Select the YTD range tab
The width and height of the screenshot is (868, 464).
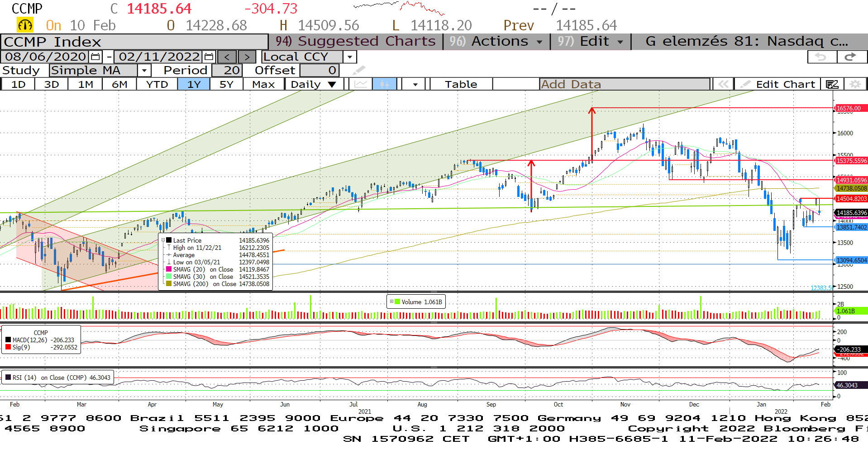click(x=157, y=84)
